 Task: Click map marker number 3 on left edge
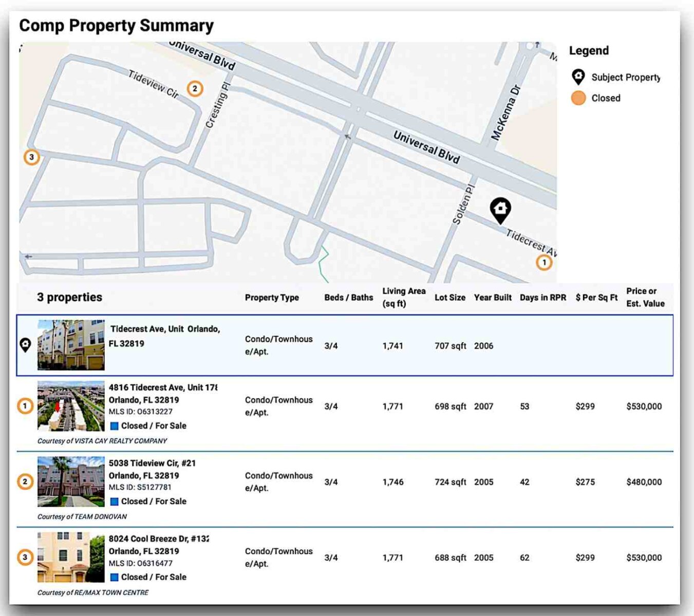click(x=32, y=157)
